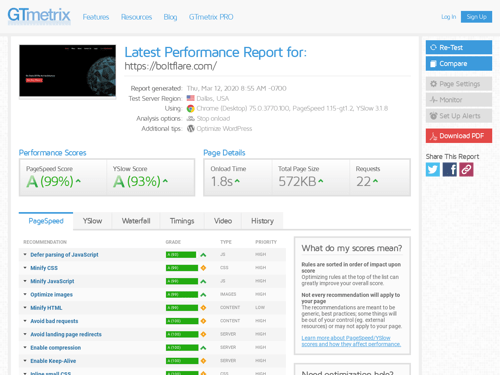Open the YSlow tab
The image size is (500, 375).
(x=92, y=221)
